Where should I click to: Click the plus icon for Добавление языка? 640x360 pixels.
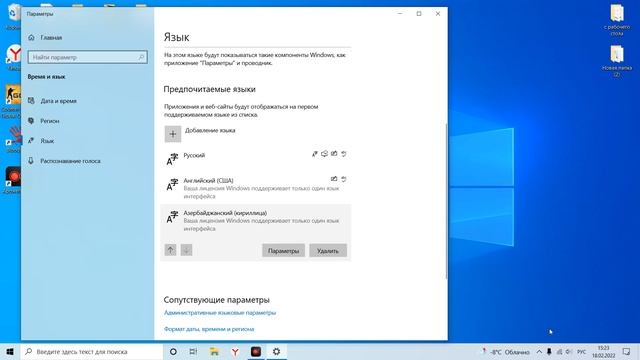point(173,134)
